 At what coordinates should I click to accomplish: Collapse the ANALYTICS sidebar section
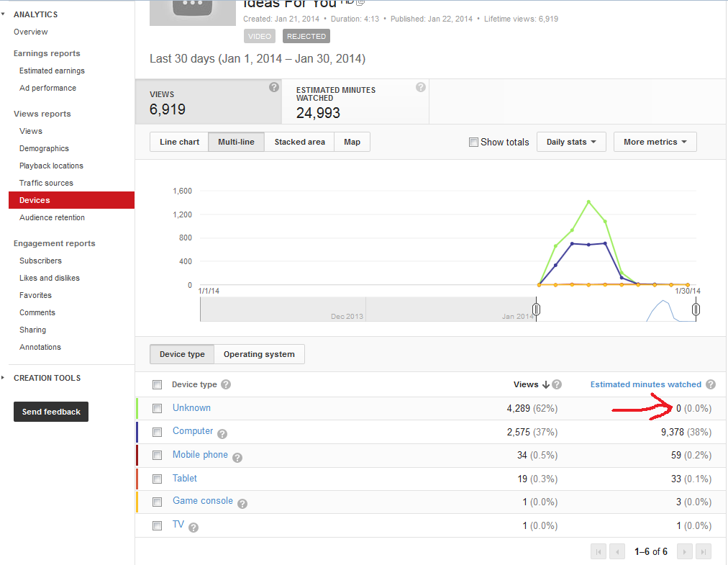[4, 14]
